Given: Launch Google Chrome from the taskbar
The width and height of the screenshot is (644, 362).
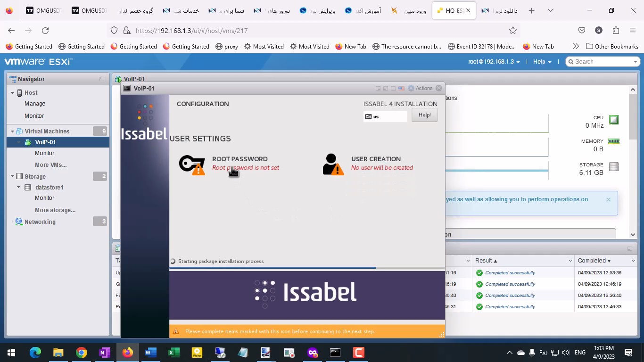Looking at the screenshot, I should [x=82, y=352].
